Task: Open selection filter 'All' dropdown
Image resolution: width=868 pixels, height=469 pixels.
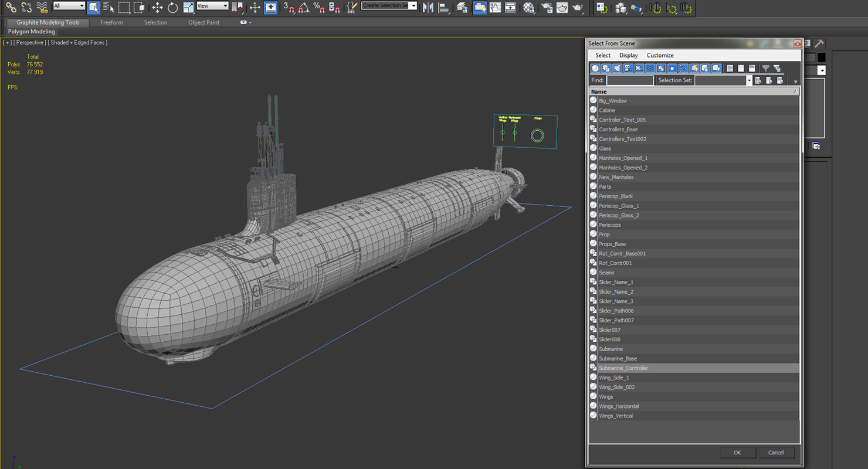Action: [x=69, y=6]
